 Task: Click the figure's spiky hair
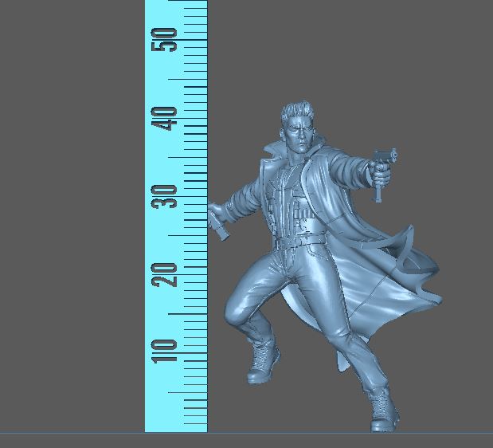[x=293, y=110]
